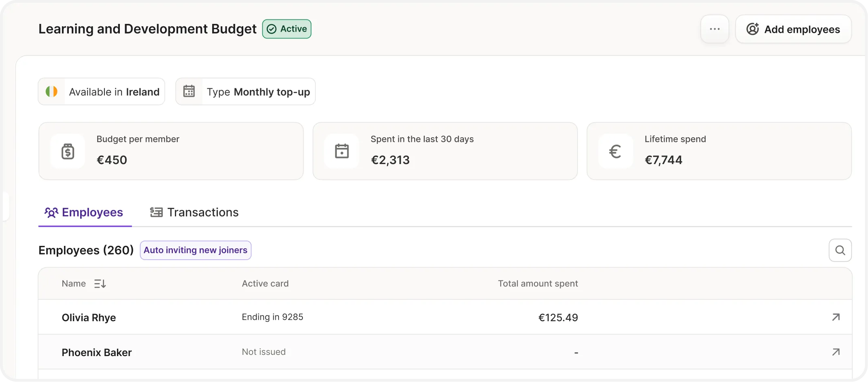The width and height of the screenshot is (868, 382).
Task: Select the Phoenix Baker employee name
Action: [96, 352]
